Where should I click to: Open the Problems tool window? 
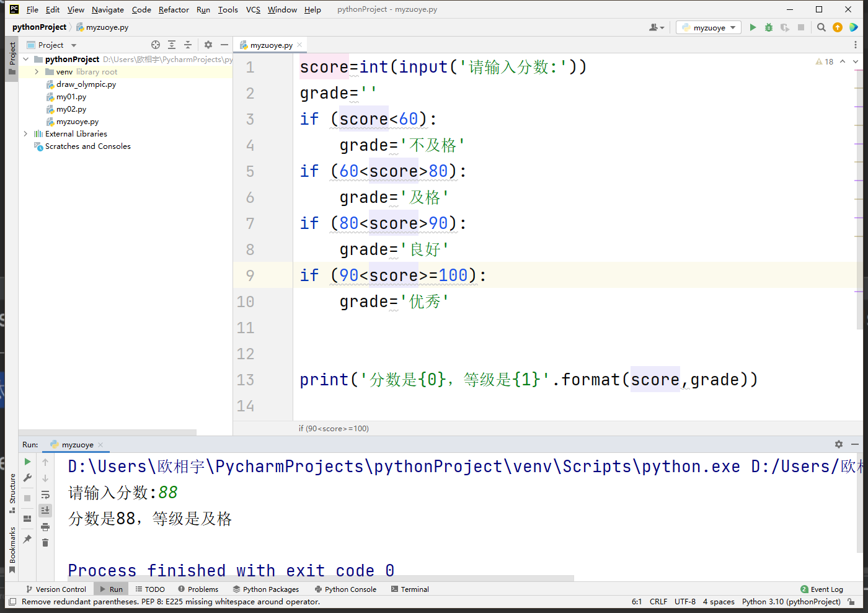pyautogui.click(x=198, y=589)
